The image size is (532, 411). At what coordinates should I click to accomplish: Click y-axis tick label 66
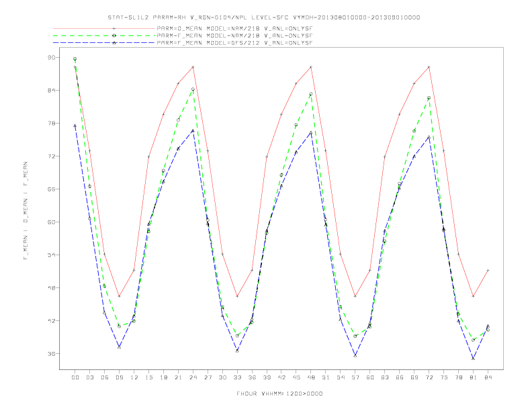pyautogui.click(x=51, y=189)
